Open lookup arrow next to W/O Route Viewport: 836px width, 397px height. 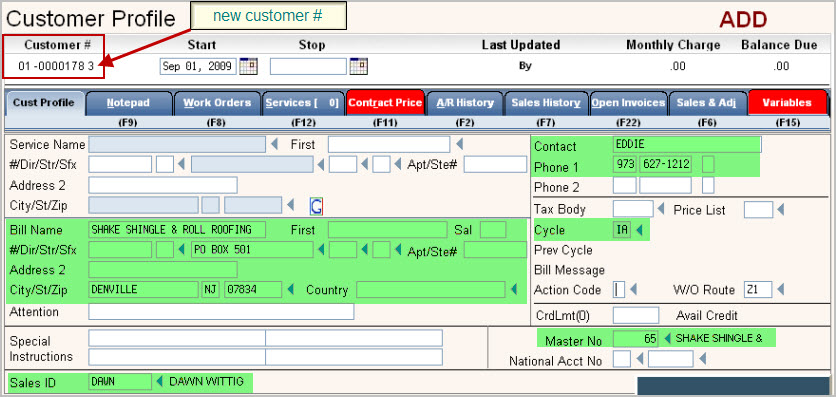(781, 289)
